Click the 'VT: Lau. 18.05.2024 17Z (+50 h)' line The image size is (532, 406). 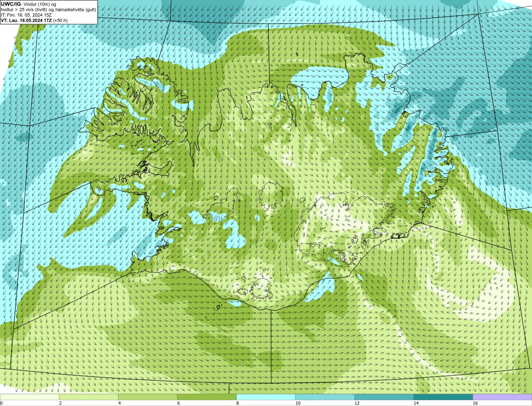[34, 20]
